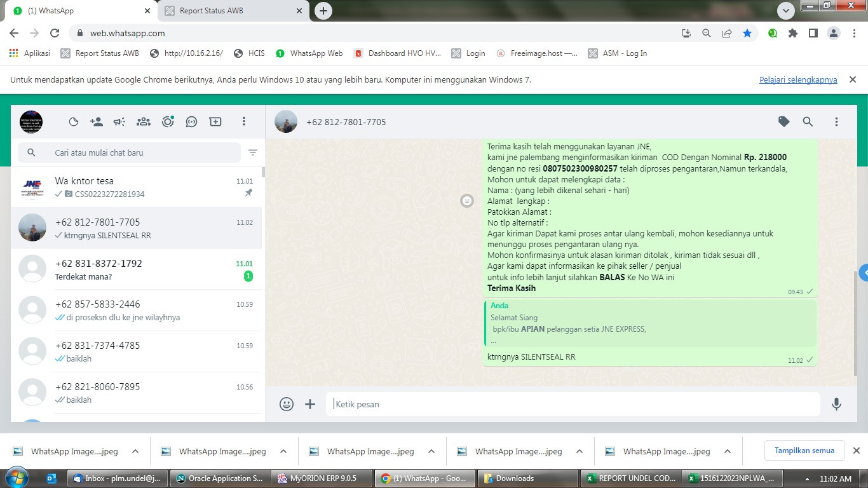
Task: Open the megaphone broadcast icon
Action: [x=119, y=122]
